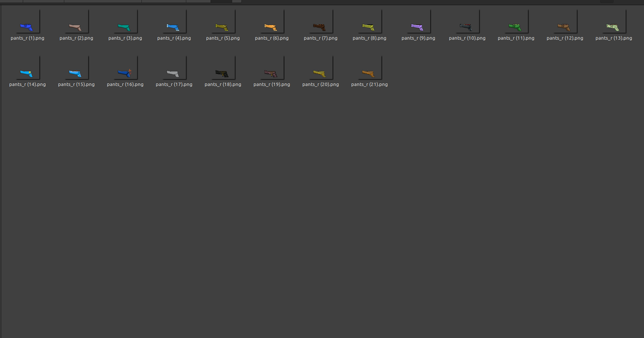The width and height of the screenshot is (644, 338).
Task: Select the tan pants_r (12).png icon
Action: [565, 22]
